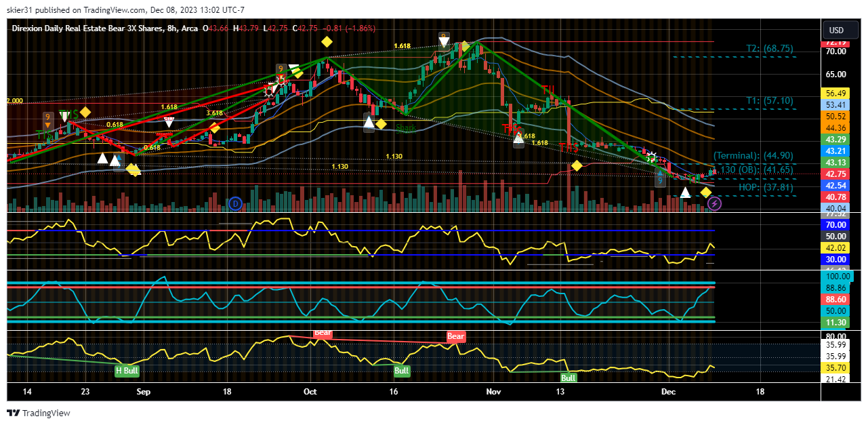Click the red 88.60 stochastic label
868x425 pixels.
(x=836, y=299)
